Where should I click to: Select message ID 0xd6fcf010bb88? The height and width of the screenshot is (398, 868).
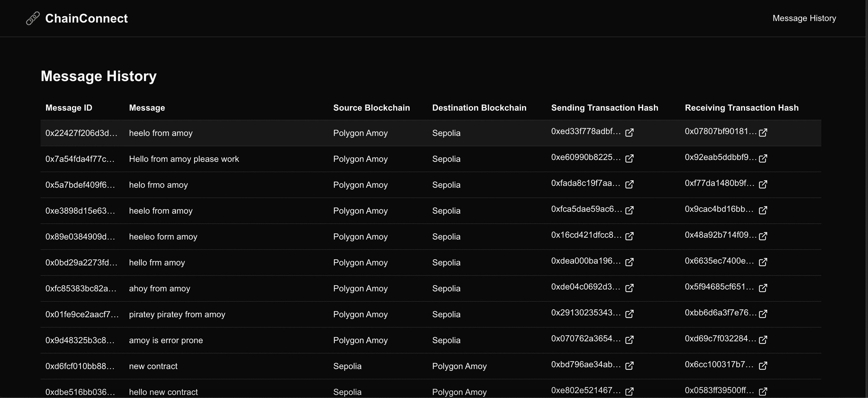click(x=80, y=366)
